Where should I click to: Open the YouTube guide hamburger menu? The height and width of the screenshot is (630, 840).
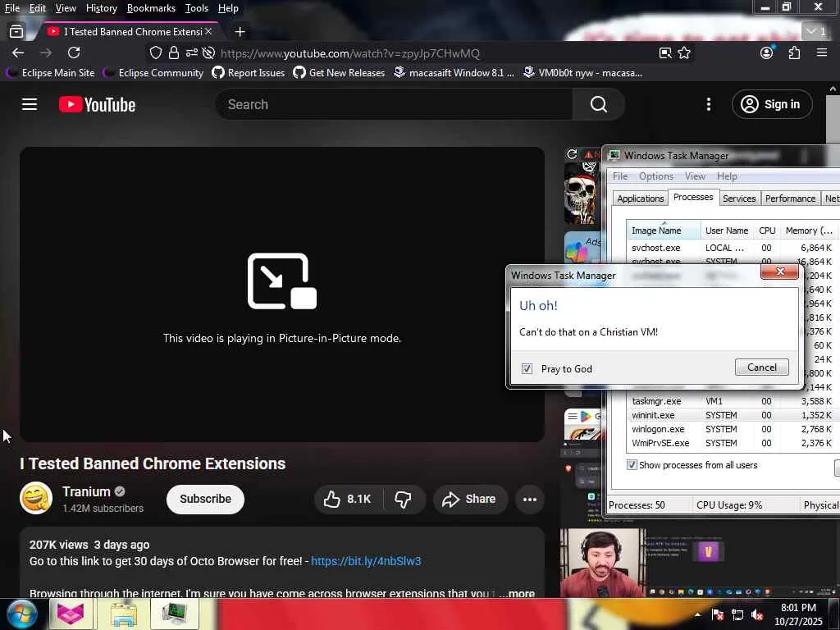30,104
